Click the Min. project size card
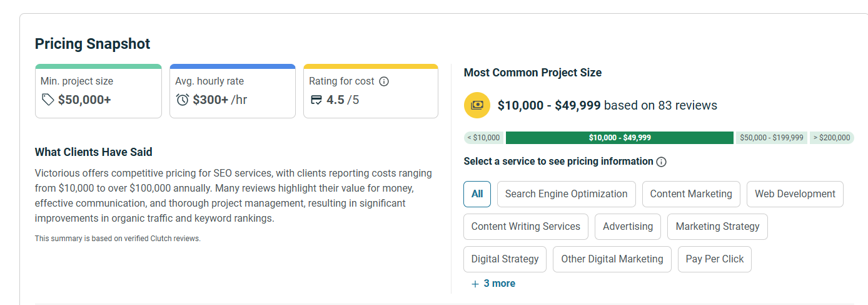This screenshot has width=868, height=305. point(98,91)
